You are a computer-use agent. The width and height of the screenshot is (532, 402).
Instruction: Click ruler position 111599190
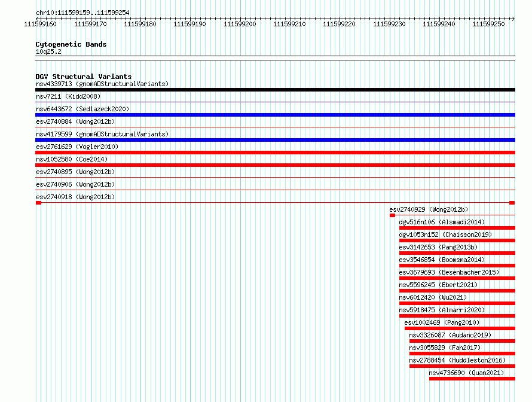(x=189, y=24)
